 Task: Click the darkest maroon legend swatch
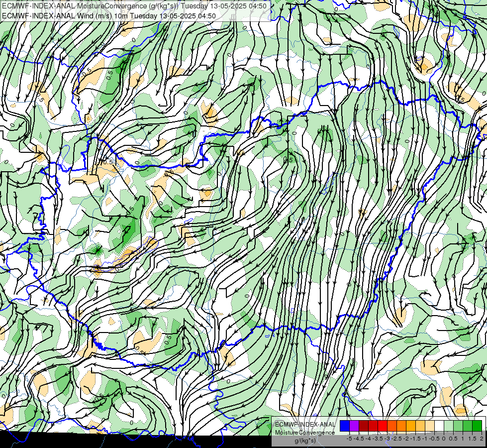click(x=364, y=426)
